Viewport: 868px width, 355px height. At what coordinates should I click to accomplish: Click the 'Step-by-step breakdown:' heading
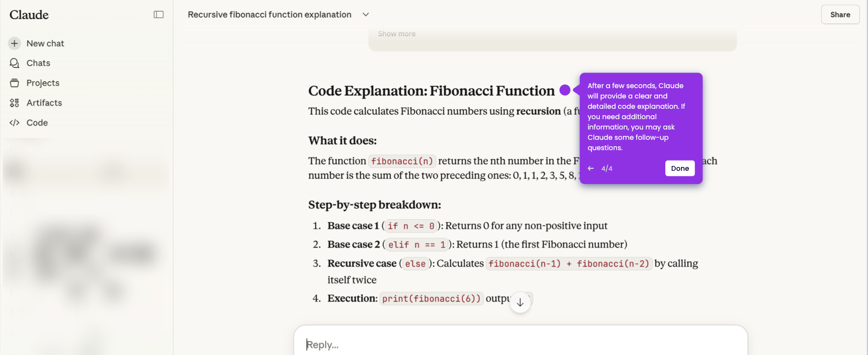(374, 205)
